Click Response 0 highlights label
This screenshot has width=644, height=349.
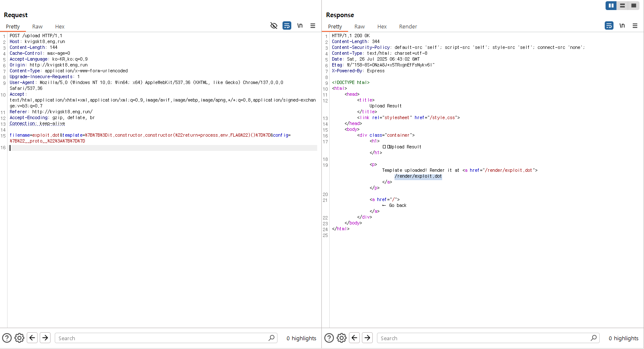pos(624,338)
